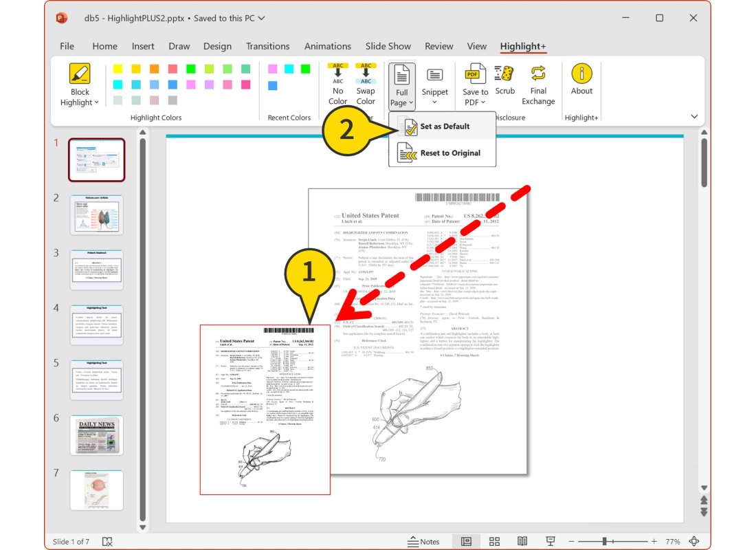The width and height of the screenshot is (756, 550).
Task: Switch to the Home tab
Action: (104, 46)
